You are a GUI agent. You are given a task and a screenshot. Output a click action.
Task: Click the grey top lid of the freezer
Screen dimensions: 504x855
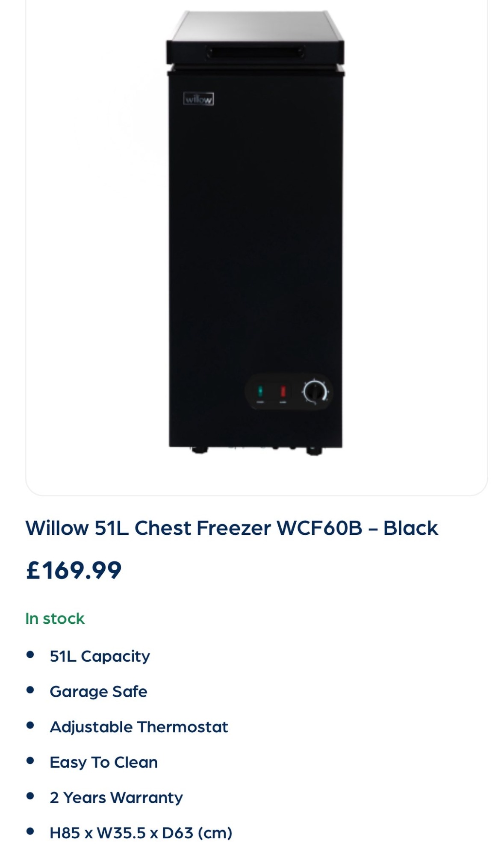pos(256,26)
